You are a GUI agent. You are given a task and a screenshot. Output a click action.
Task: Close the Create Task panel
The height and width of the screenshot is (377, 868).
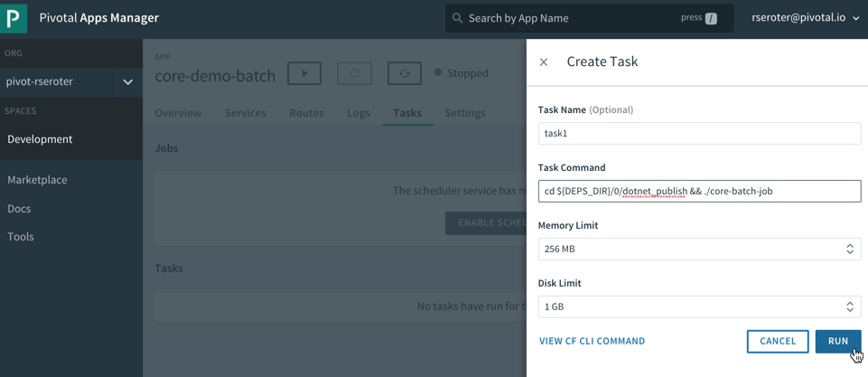544,62
